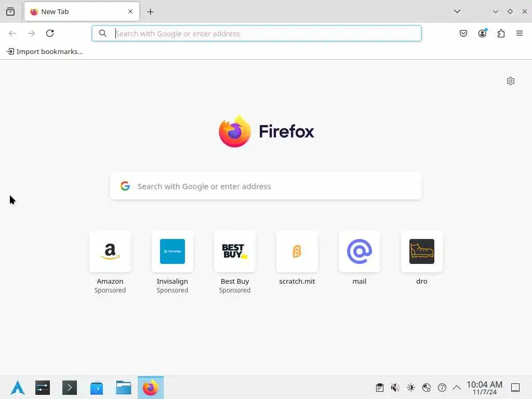
Task: Click the Google G logo in search box
Action: tap(125, 186)
